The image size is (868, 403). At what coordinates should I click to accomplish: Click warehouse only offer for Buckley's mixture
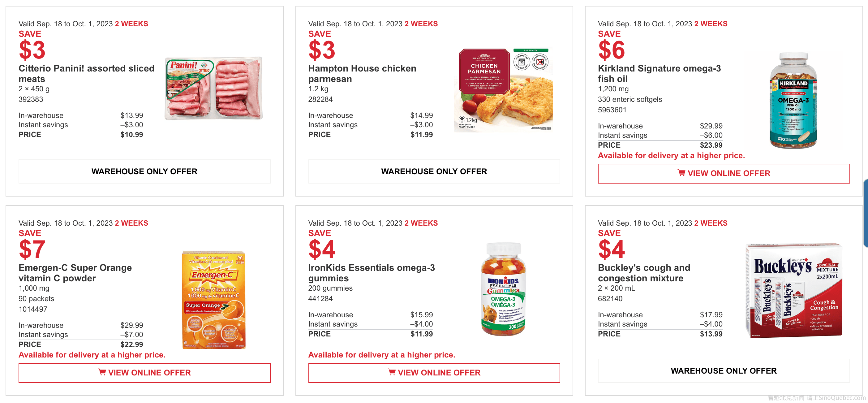[x=724, y=370]
